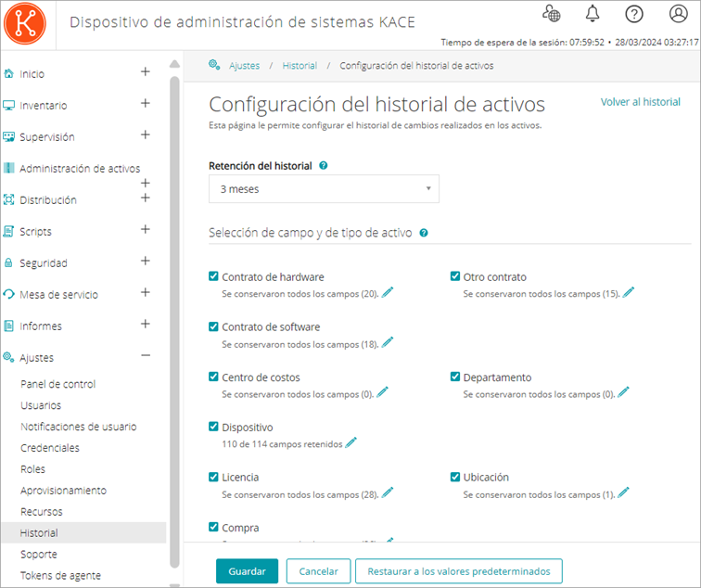Click the Inventario monitor icon in sidebar
Viewport: 701px width, 588px height.
8,106
